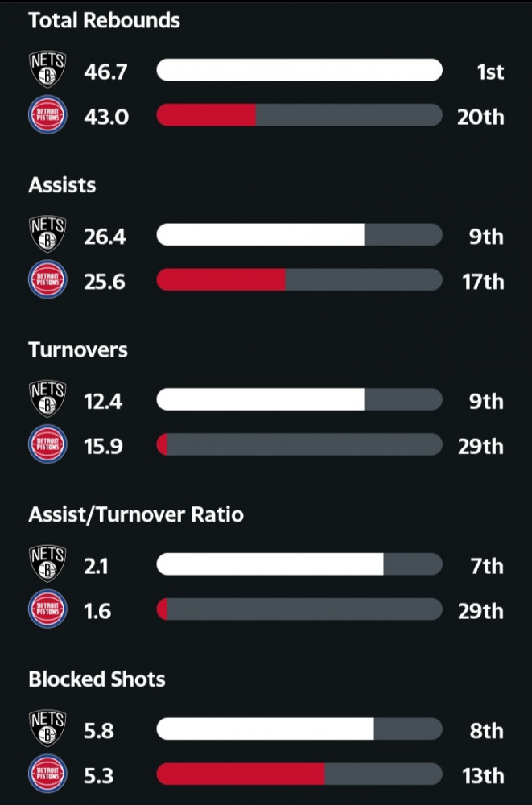Click the Pistons red Assists bar

coord(221,280)
